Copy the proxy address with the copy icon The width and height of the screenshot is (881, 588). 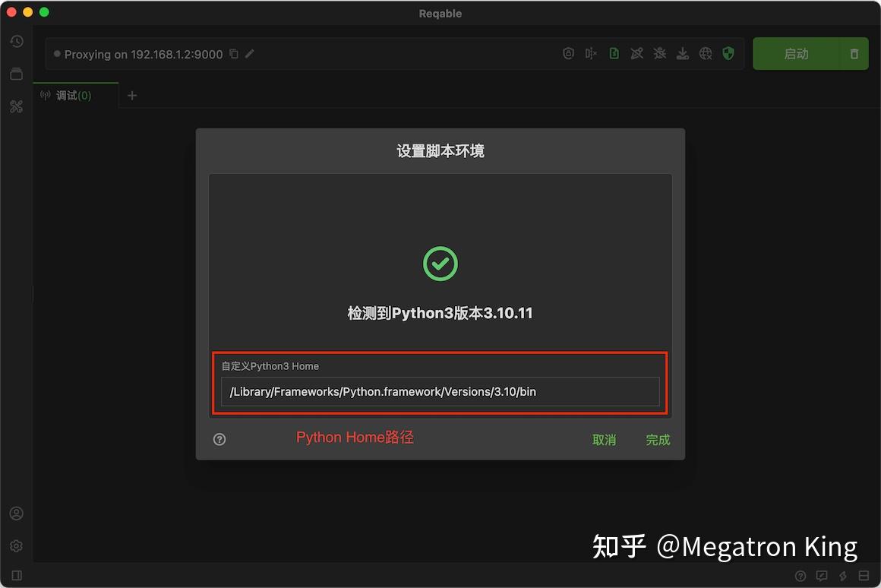click(234, 54)
